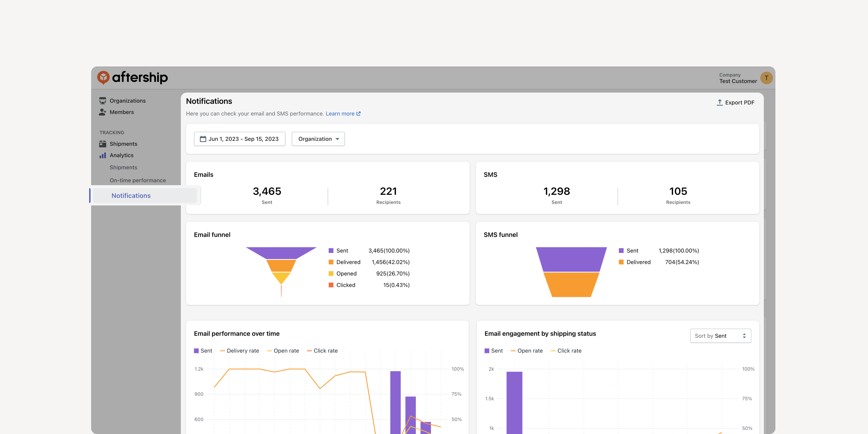Click the purple Sent swatch in Email funnel
The width and height of the screenshot is (868, 434).
click(x=331, y=251)
